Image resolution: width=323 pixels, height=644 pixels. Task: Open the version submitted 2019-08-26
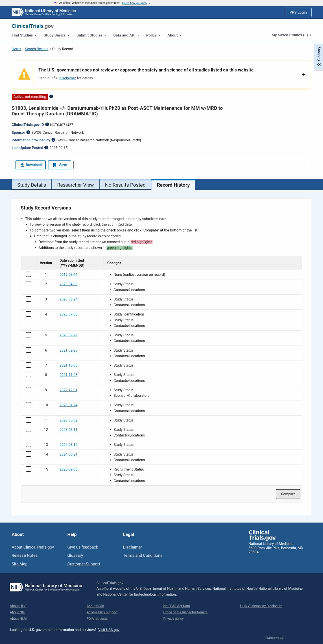pyautogui.click(x=68, y=274)
